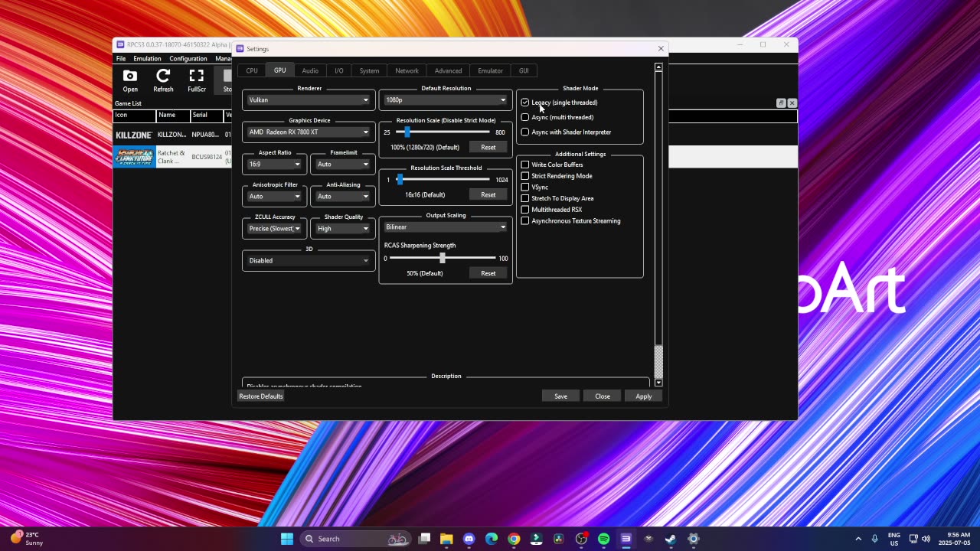Open the Anisotropic Filter dropdown

pyautogui.click(x=275, y=197)
